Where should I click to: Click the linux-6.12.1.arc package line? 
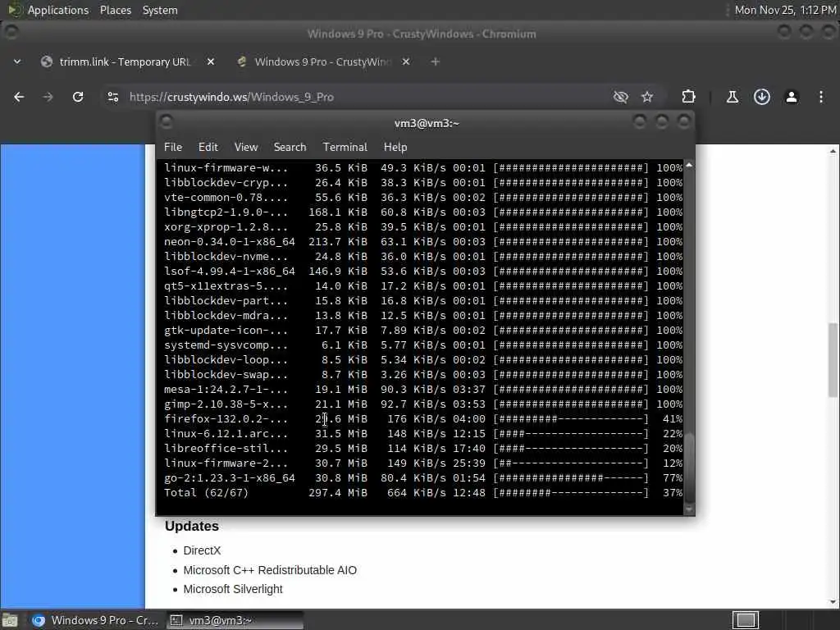tap(423, 433)
